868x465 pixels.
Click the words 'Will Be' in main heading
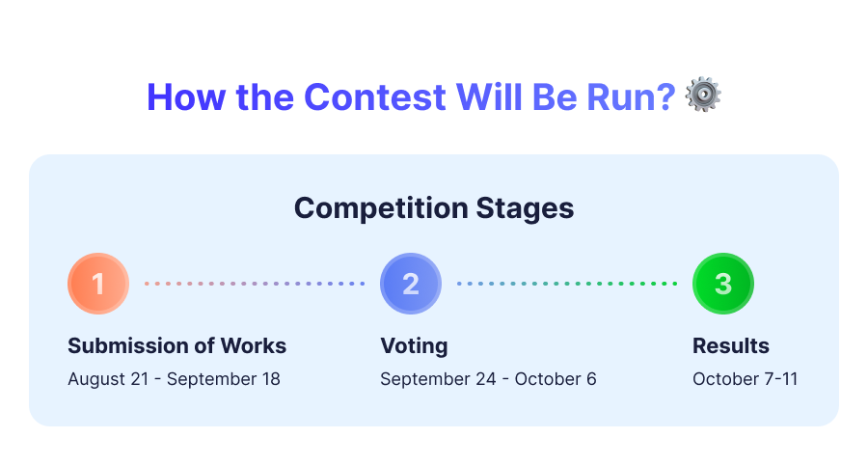click(x=516, y=96)
